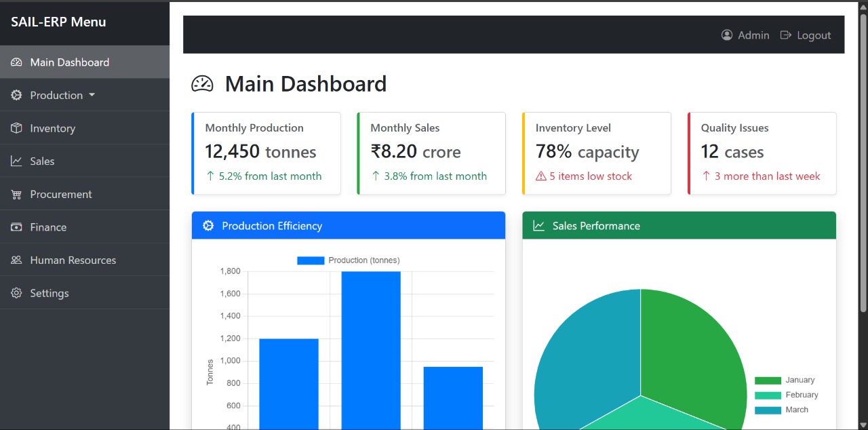868x430 pixels.
Task: Click the Production Efficiency panel title
Action: tap(272, 226)
